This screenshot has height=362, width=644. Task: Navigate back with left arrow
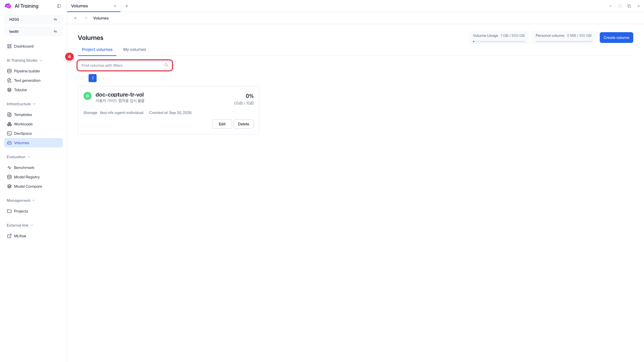tap(76, 18)
